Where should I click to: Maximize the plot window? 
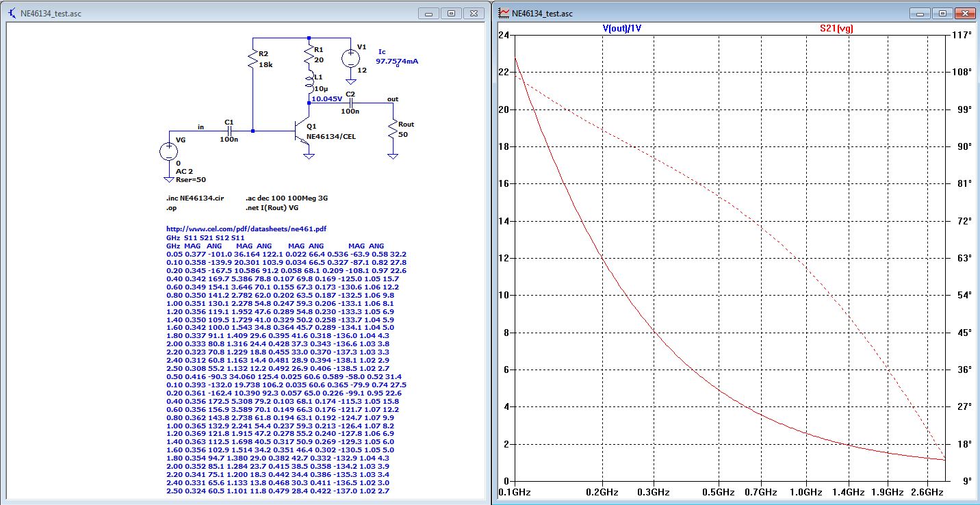pos(942,13)
